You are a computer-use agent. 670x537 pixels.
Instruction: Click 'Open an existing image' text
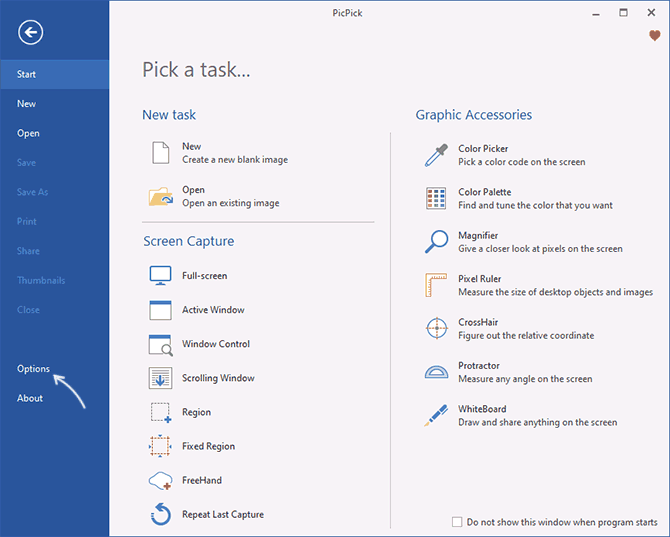coord(231,203)
